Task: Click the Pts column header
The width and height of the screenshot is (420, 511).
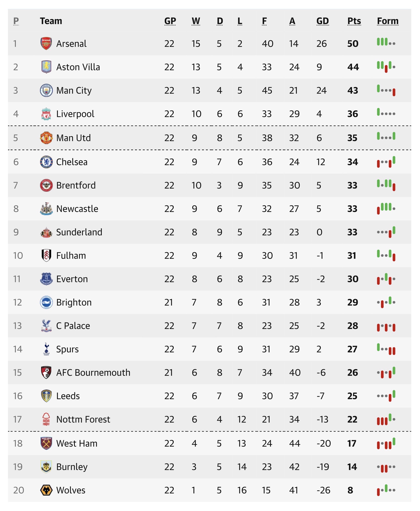Action: [354, 21]
